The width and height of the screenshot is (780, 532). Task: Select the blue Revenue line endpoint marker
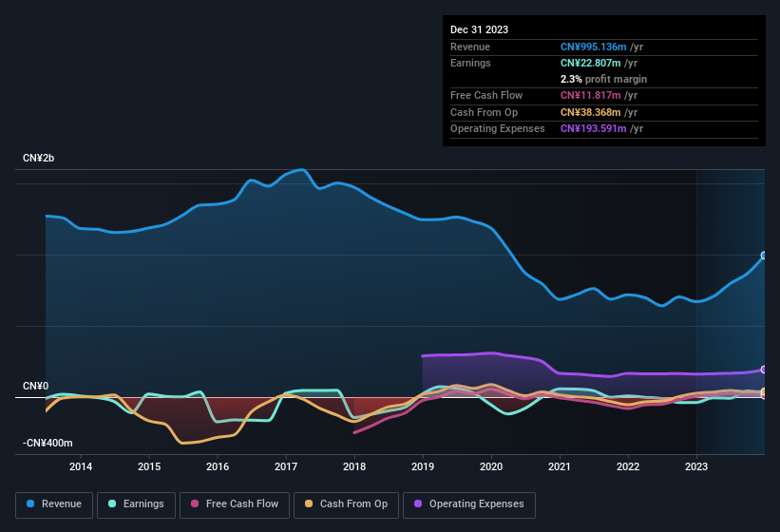[x=763, y=256]
